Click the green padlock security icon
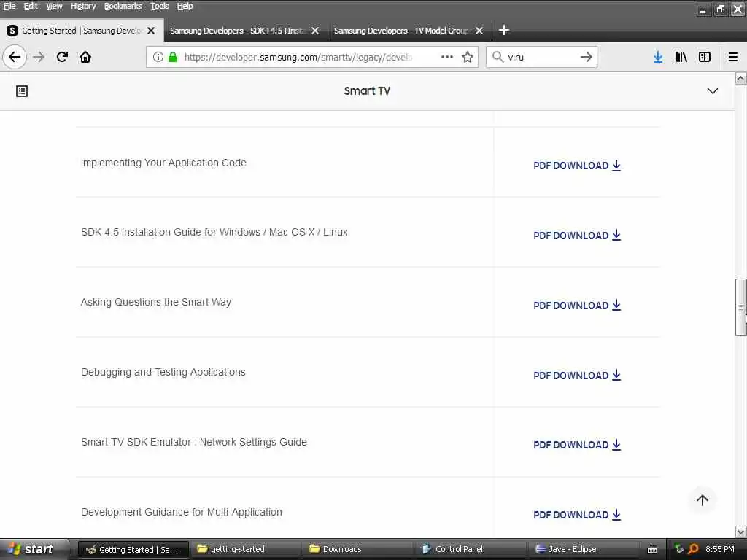Image resolution: width=747 pixels, height=560 pixels. pyautogui.click(x=173, y=57)
